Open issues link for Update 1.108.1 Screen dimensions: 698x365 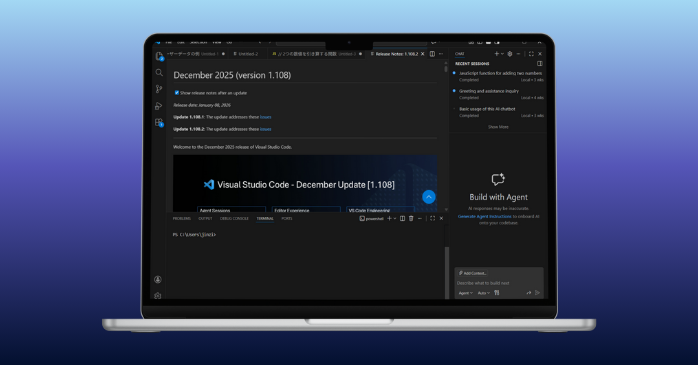[x=266, y=117]
